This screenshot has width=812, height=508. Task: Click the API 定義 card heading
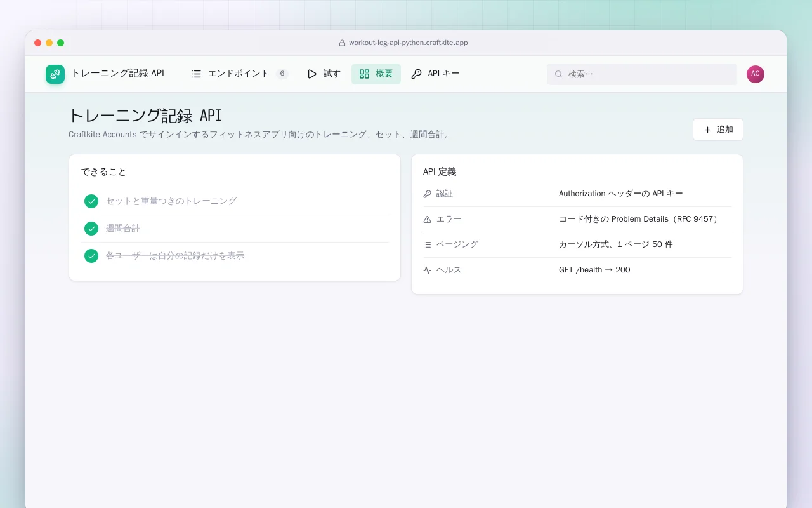pos(440,172)
